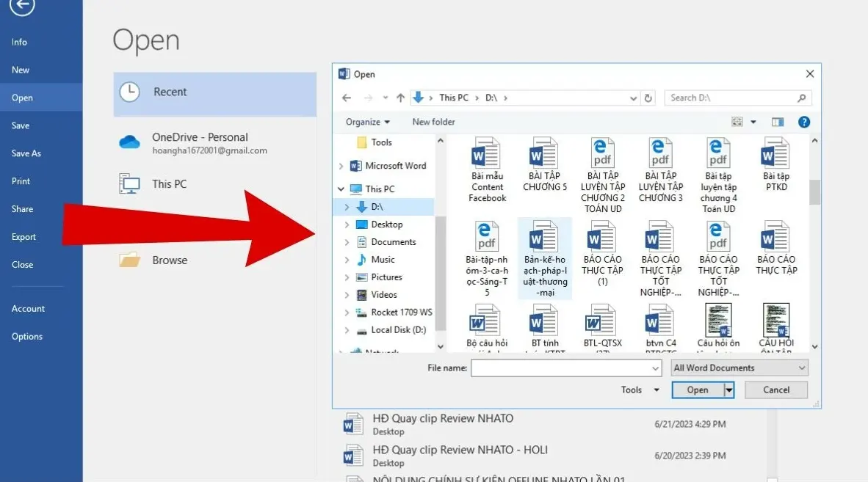868x482 pixels.
Task: Open the dialog Help icon
Action: pos(804,123)
